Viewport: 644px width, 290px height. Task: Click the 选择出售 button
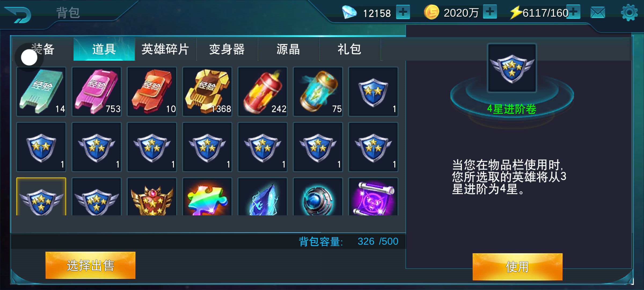point(90,265)
